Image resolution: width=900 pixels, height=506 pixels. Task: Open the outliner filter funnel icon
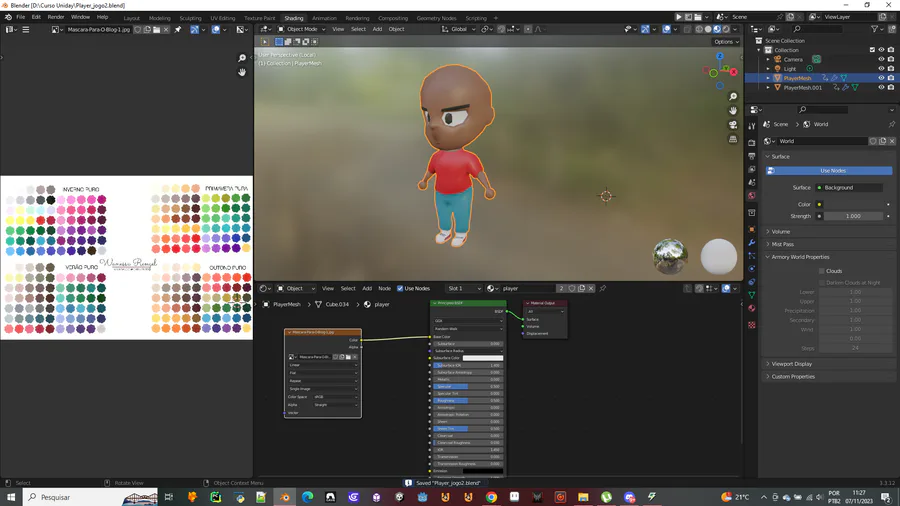click(876, 29)
